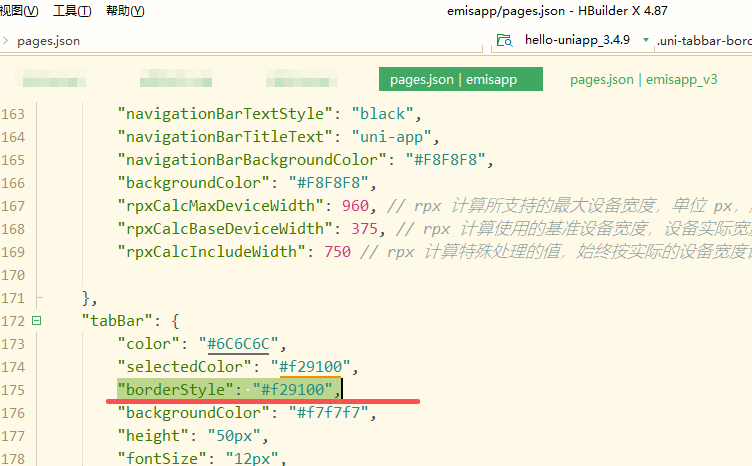
Task: Collapse the tabBar code block fold marker
Action: point(37,321)
